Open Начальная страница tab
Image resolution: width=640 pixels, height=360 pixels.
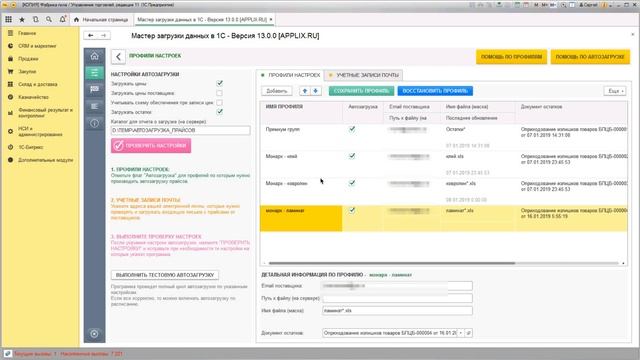click(101, 19)
